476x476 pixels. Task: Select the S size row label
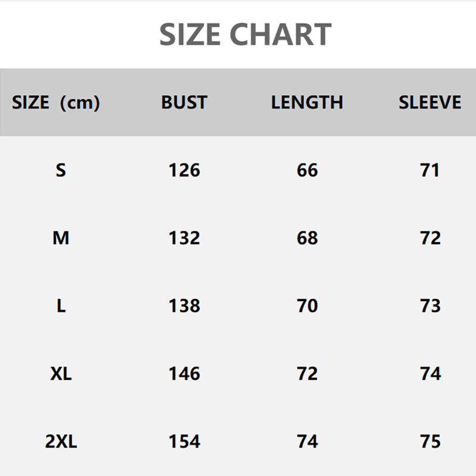point(61,171)
